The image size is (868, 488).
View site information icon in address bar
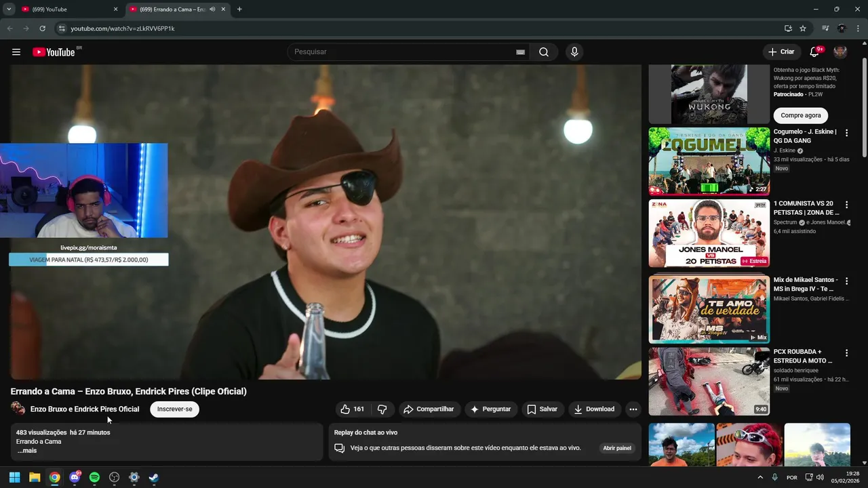pyautogui.click(x=61, y=28)
